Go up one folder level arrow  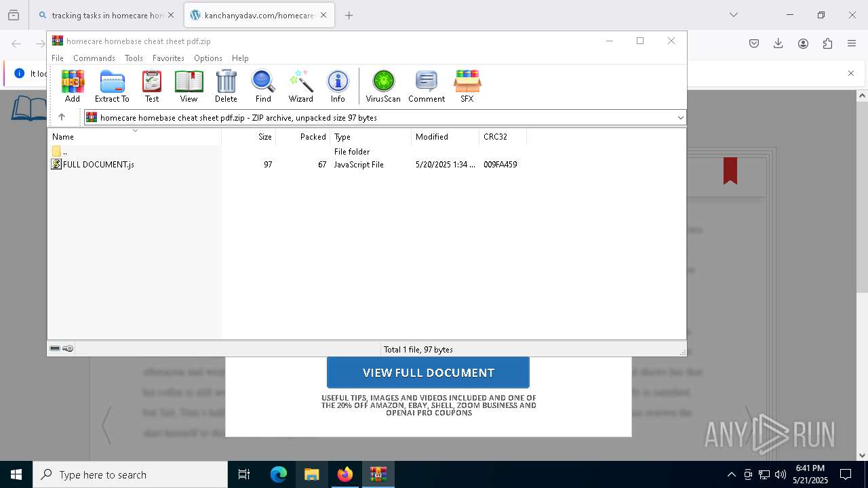tap(62, 117)
